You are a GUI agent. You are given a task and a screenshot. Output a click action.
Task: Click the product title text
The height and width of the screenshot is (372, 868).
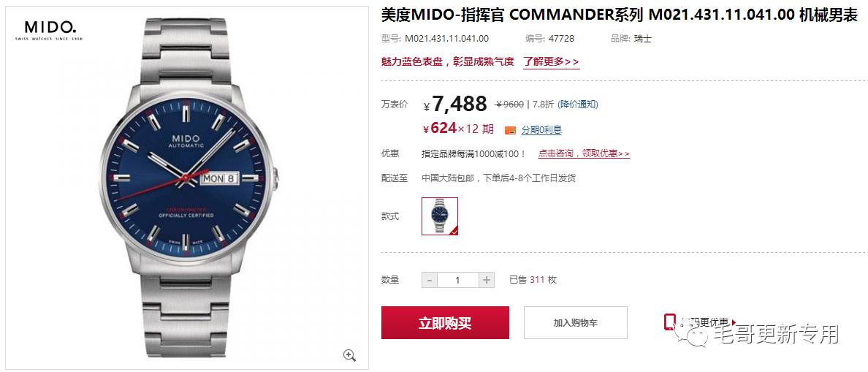click(x=620, y=15)
